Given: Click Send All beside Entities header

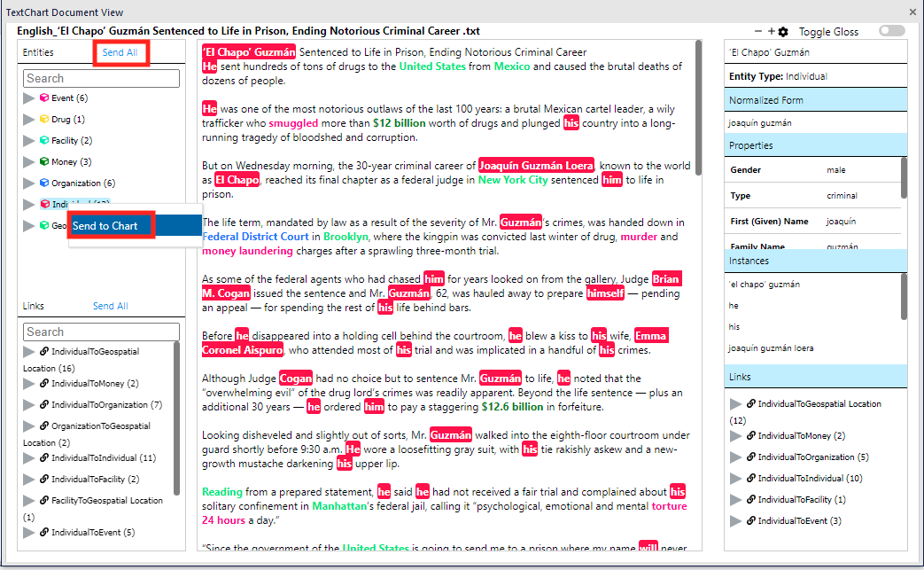Looking at the screenshot, I should pos(120,53).
